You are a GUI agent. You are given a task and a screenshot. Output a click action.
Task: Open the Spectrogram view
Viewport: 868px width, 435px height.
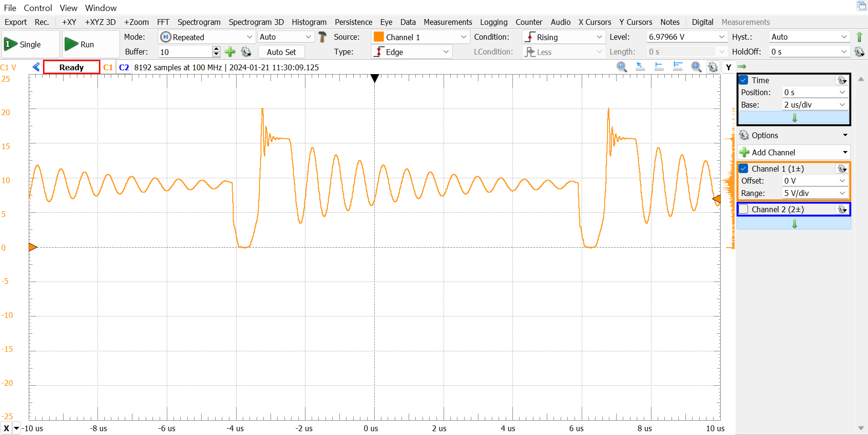coord(199,22)
